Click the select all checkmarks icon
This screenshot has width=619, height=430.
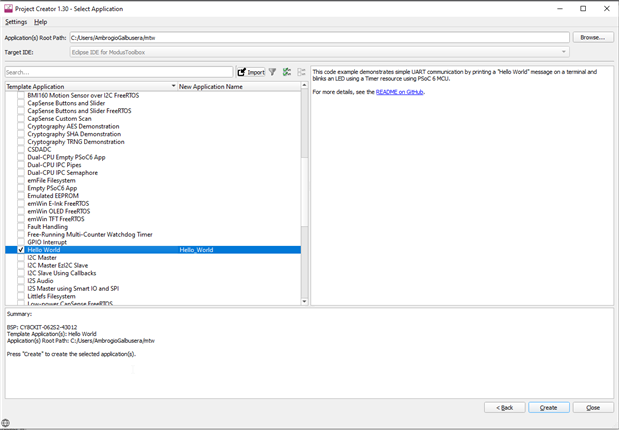(x=287, y=72)
